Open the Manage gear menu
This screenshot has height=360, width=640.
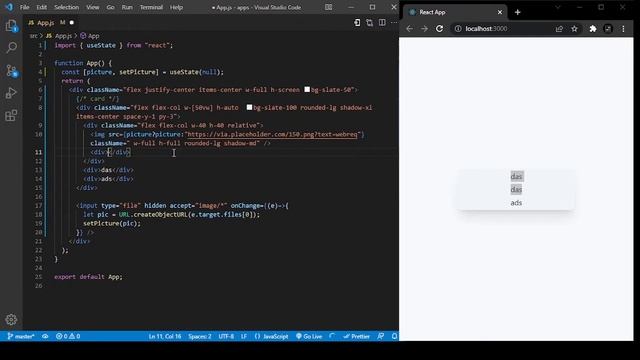click(x=11, y=320)
